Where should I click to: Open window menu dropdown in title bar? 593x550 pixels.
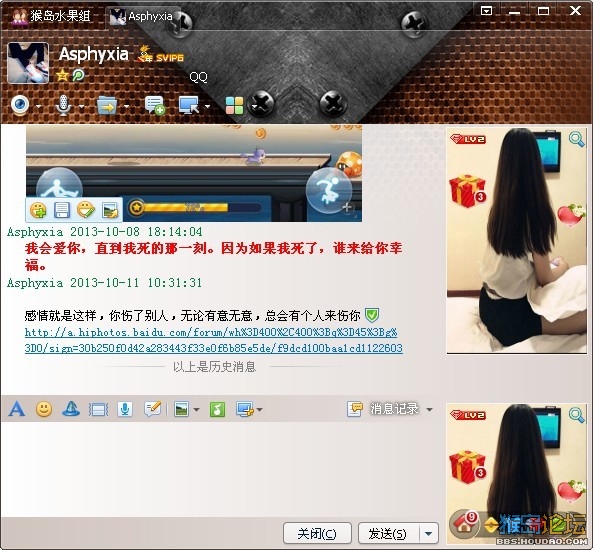tap(486, 11)
